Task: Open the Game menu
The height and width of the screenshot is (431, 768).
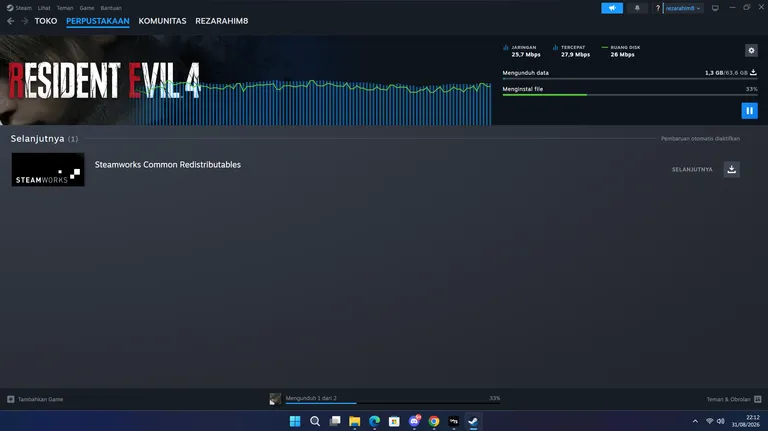Action: pos(87,8)
